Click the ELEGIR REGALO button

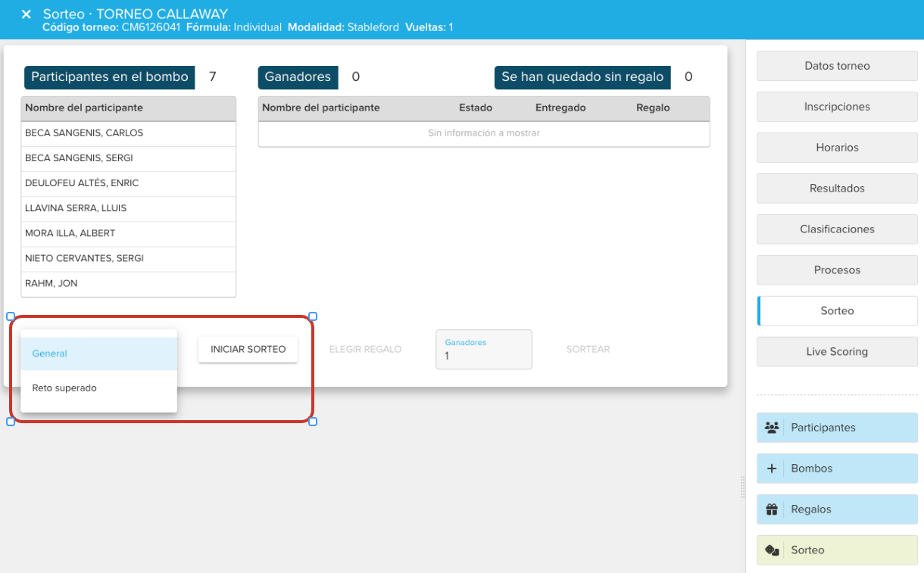(x=365, y=350)
